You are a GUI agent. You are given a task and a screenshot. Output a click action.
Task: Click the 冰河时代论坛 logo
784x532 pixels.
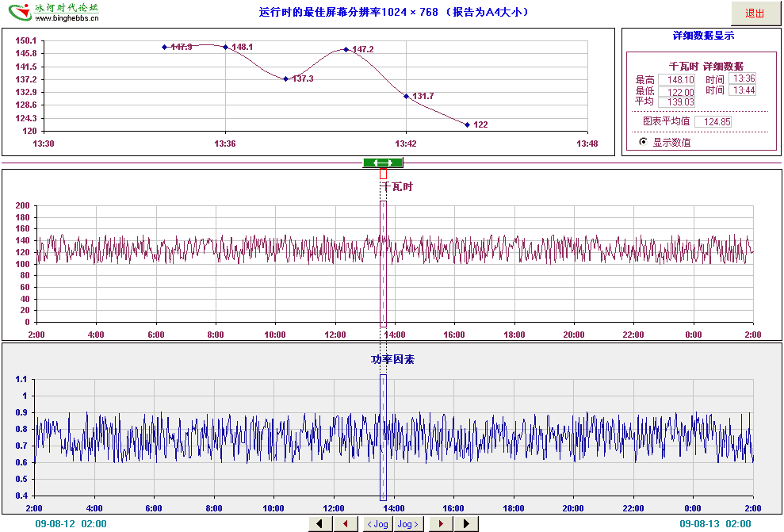point(54,12)
